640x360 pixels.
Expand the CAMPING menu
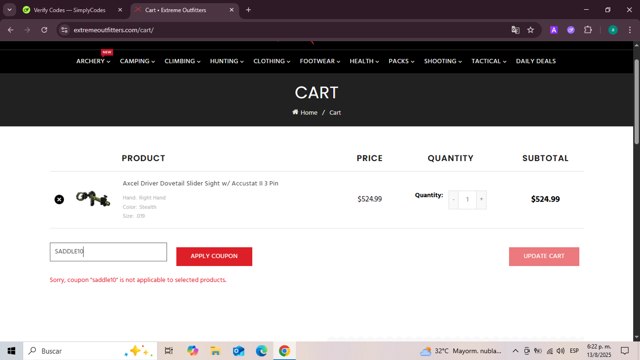[137, 61]
